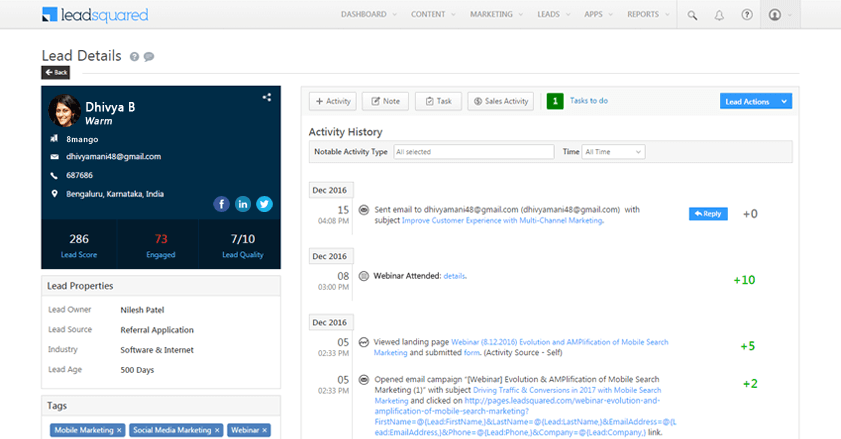Click the +10 webinar score
This screenshot has width=841, height=439.
(x=744, y=280)
